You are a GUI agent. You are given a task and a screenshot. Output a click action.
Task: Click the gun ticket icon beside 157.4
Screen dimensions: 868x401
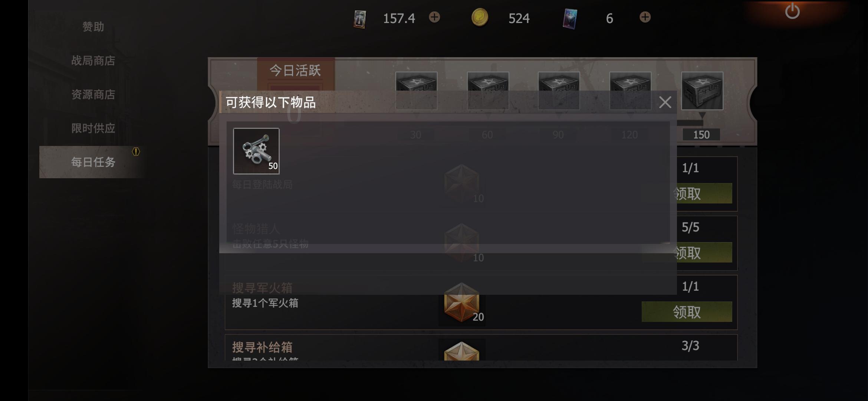359,19
